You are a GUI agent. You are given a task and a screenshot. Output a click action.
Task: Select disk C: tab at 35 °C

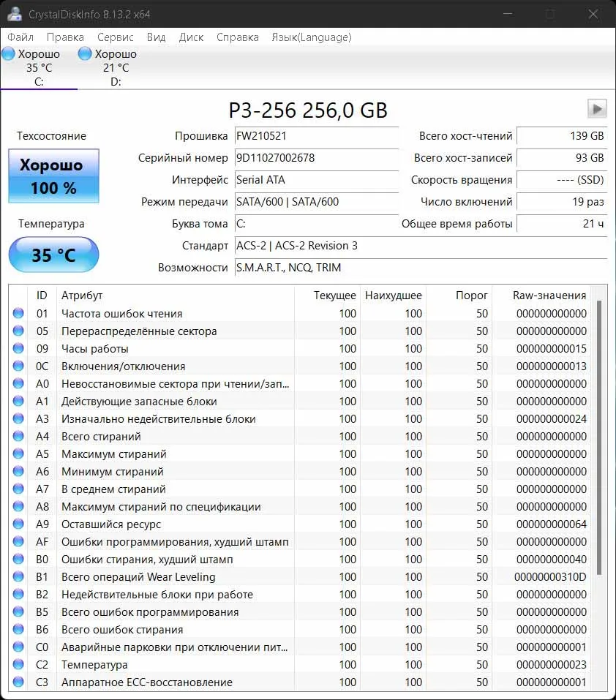coord(39,67)
